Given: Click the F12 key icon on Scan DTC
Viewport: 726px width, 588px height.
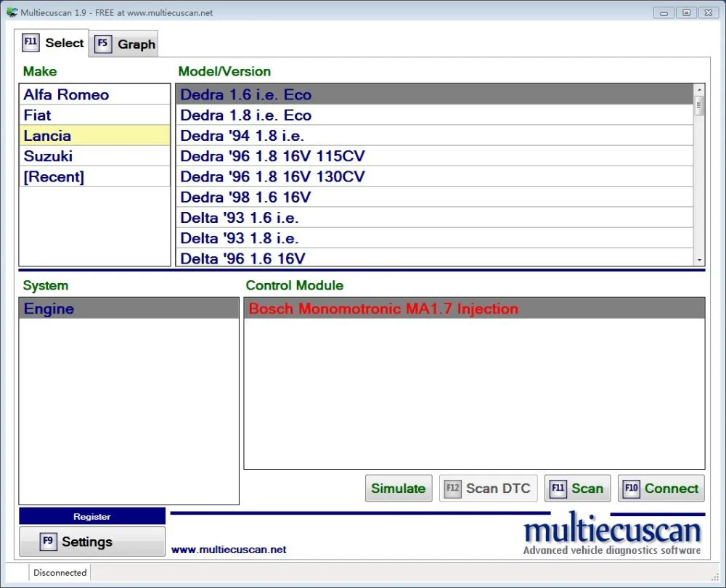Looking at the screenshot, I should tap(453, 489).
